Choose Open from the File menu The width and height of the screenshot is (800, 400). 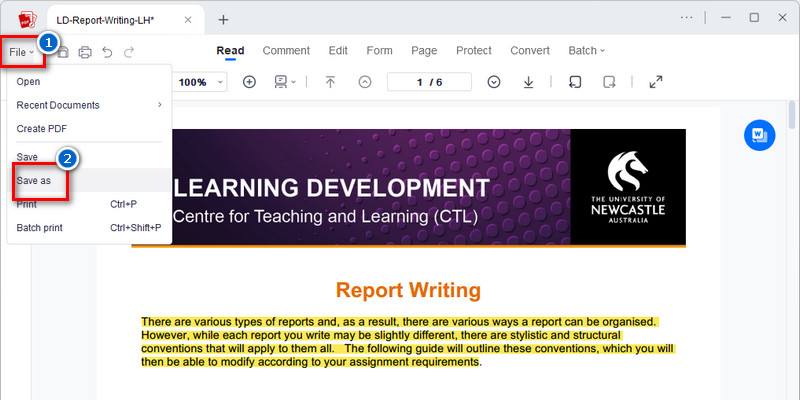tap(89, 82)
